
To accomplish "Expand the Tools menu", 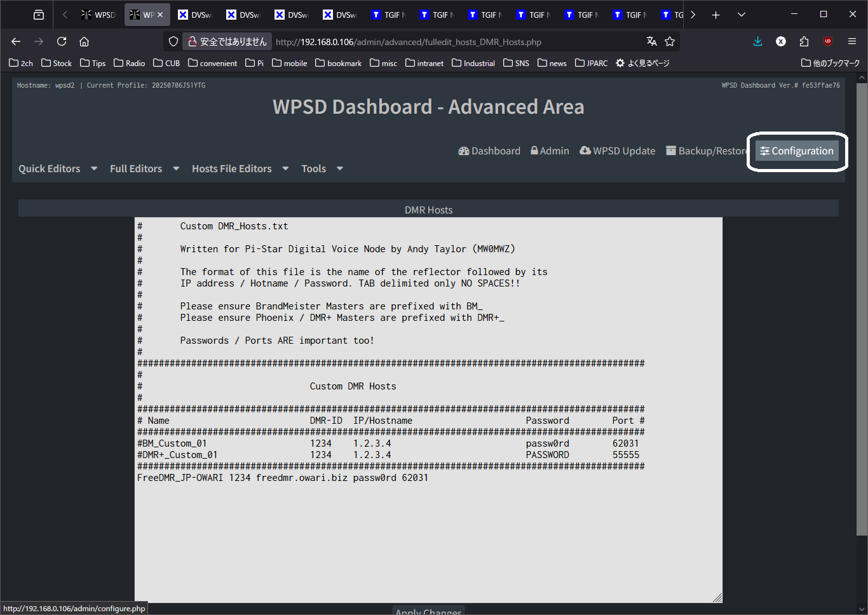I will click(323, 168).
